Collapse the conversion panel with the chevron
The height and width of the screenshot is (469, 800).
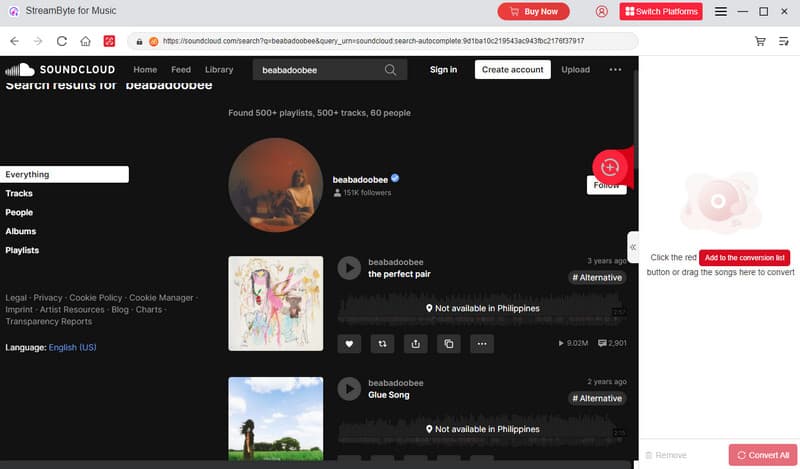[x=633, y=247]
